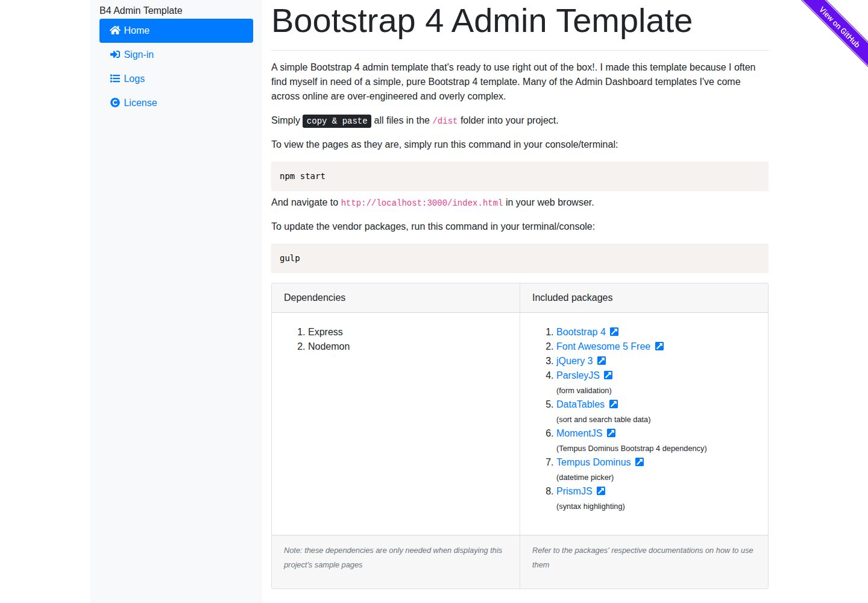Click the /dist inline code text
The width and height of the screenshot is (868, 603).
[x=445, y=121]
